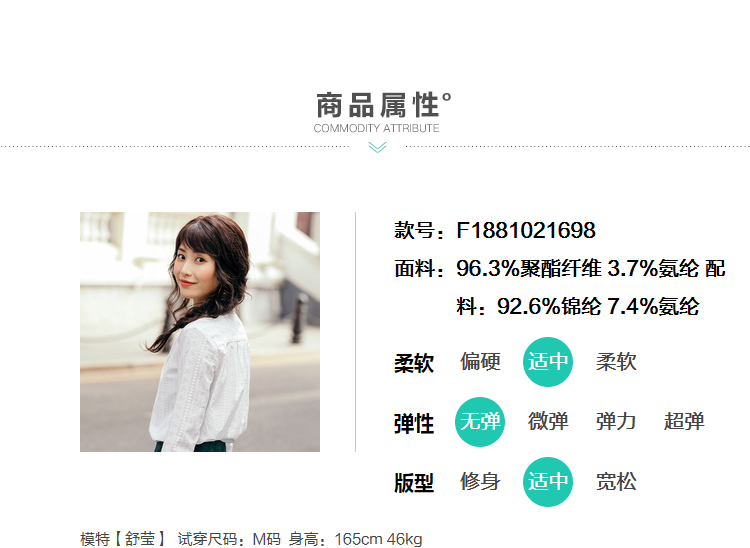The image size is (750, 548).
Task: Click the teal double chevron icon
Action: pos(377,147)
